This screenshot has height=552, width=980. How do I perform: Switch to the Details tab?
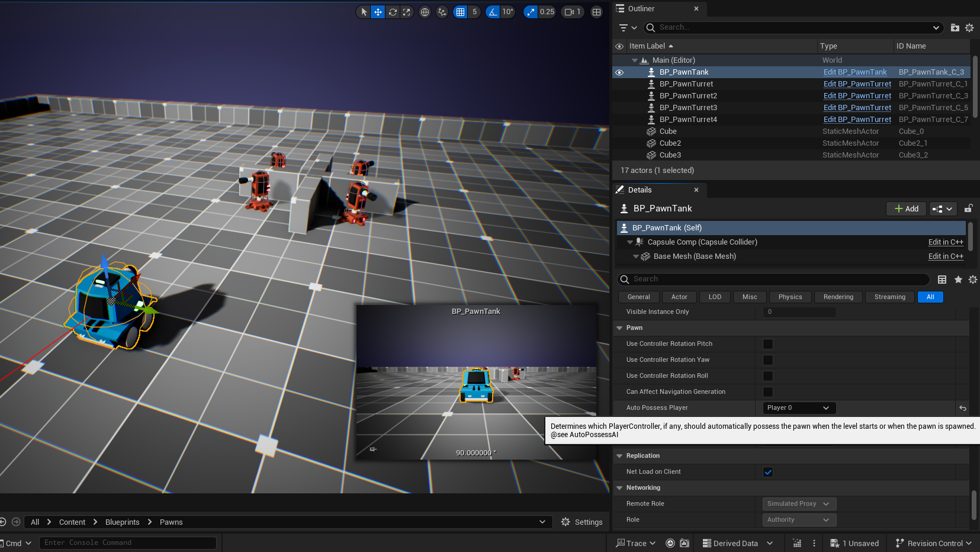click(x=640, y=190)
